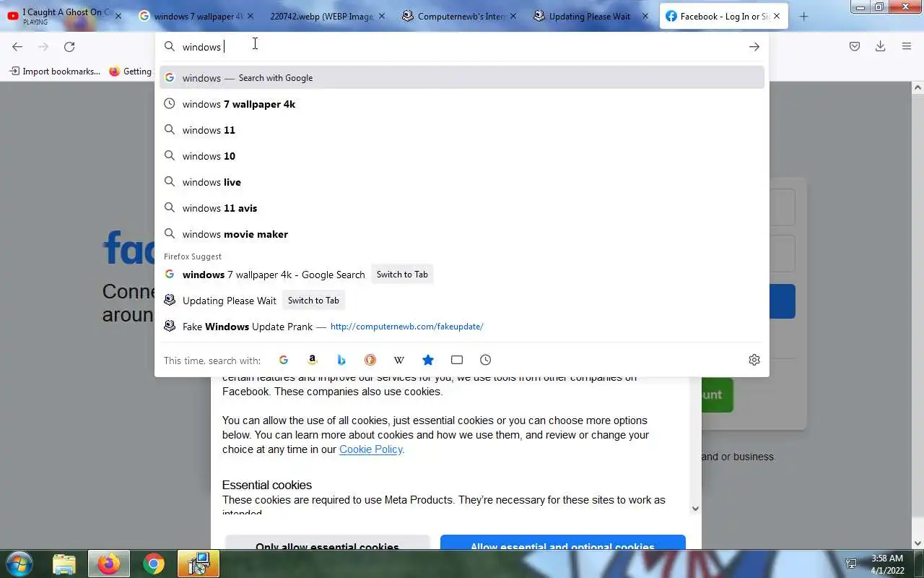Close the 'windows 7 wallpaper 4k' tab

click(x=250, y=16)
